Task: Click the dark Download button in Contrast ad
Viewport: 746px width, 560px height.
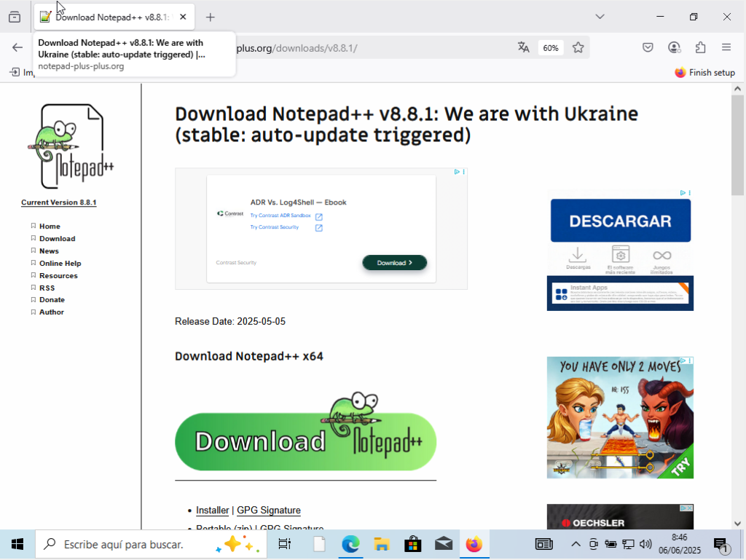Action: [394, 263]
